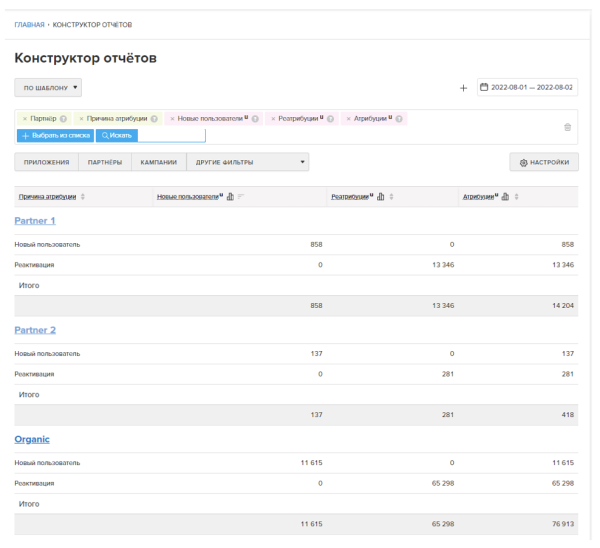Click the trash icon to clear selected fields

point(568,127)
